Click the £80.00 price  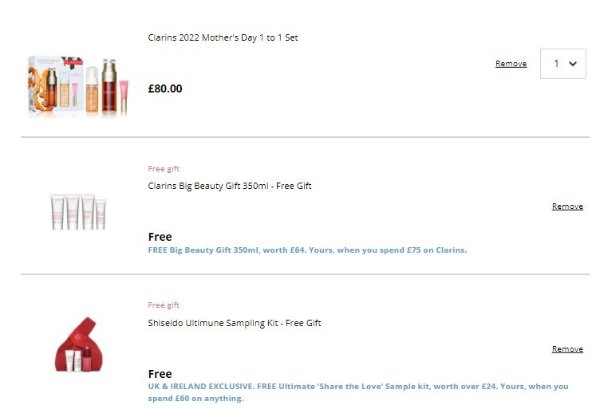[x=165, y=88]
